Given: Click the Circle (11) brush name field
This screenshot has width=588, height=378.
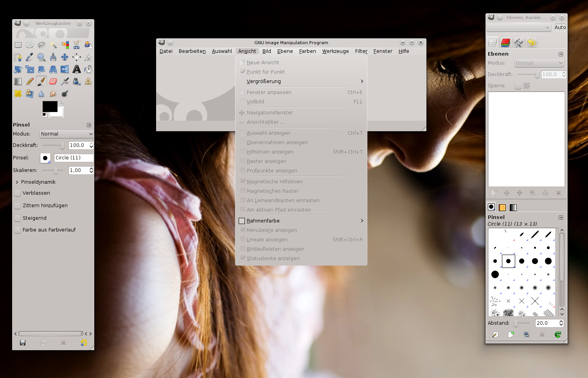Looking at the screenshot, I should tap(74, 158).
